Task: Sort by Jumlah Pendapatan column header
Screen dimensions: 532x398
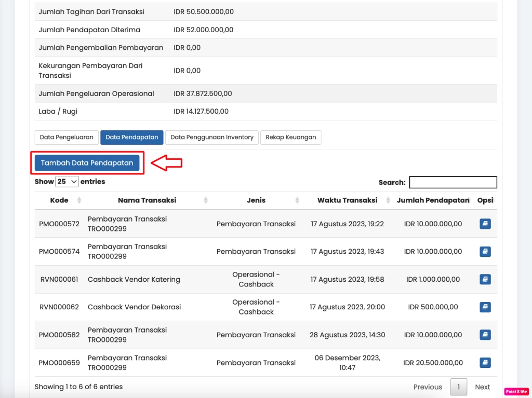Action: click(432, 200)
